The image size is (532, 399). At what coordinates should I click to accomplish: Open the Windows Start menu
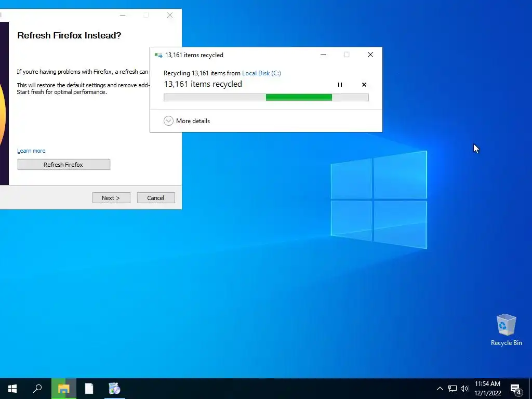[x=12, y=389]
